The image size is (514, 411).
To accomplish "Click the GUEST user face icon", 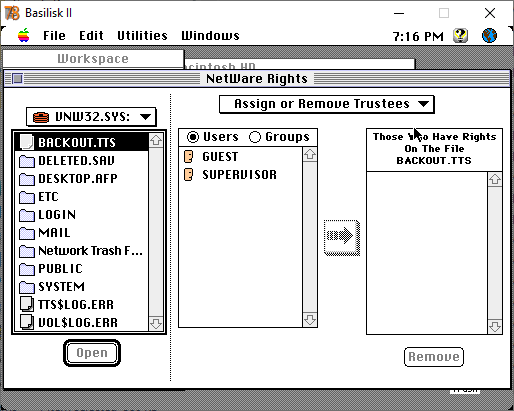I will click(x=188, y=156).
